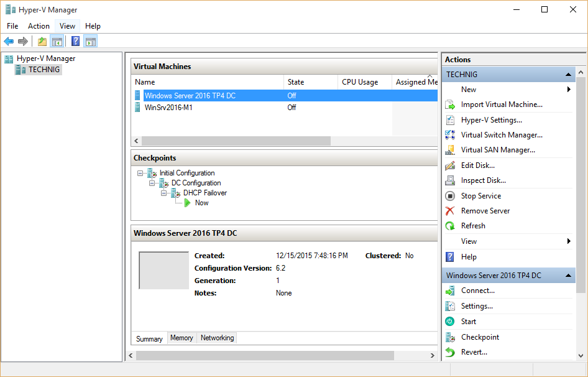The width and height of the screenshot is (588, 377).
Task: Switch to the Memory tab
Action: 181,338
